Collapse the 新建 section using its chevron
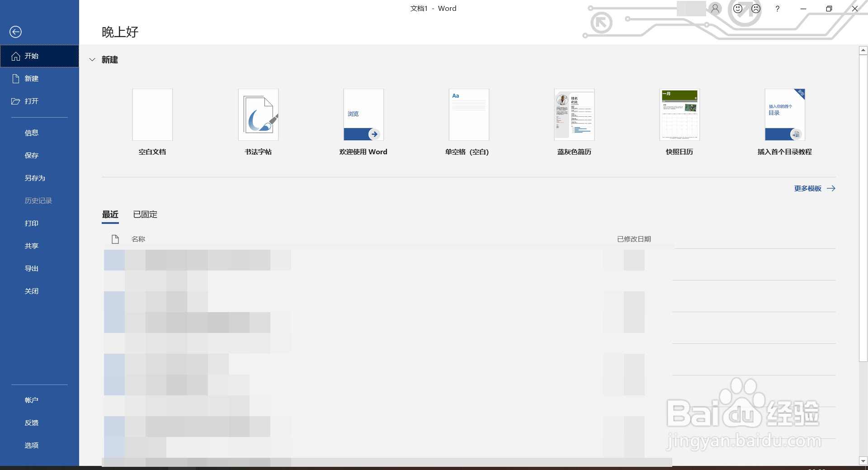The height and width of the screenshot is (470, 868). pyautogui.click(x=93, y=60)
